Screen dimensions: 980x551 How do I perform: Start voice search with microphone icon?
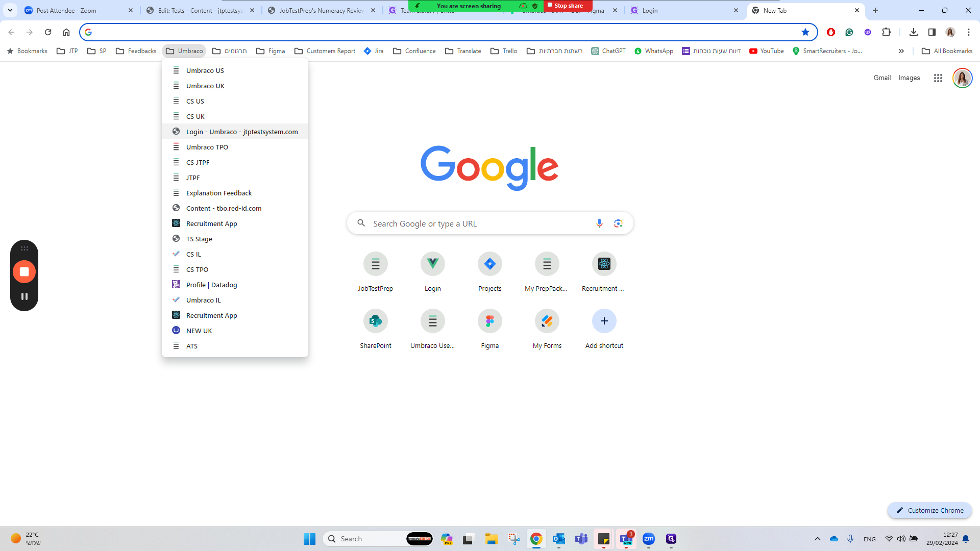pos(599,223)
